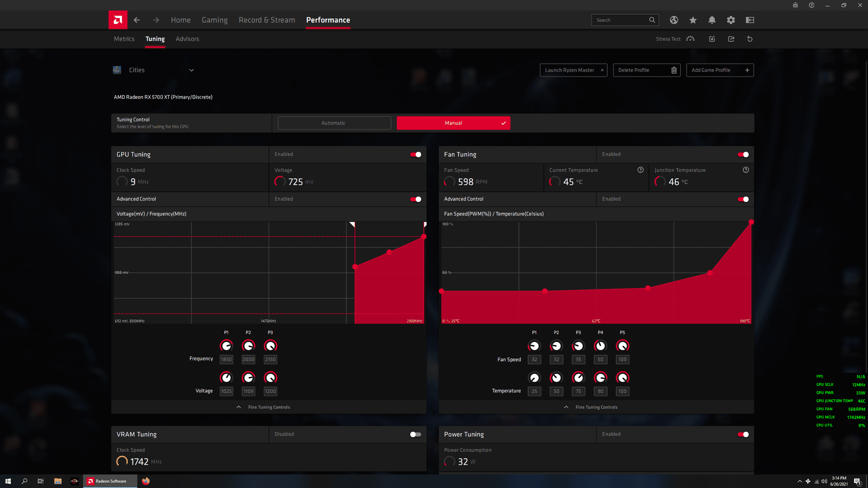Screen dimensions: 868x488
Task: Click the Junction Temperature help icon
Action: pyautogui.click(x=746, y=170)
